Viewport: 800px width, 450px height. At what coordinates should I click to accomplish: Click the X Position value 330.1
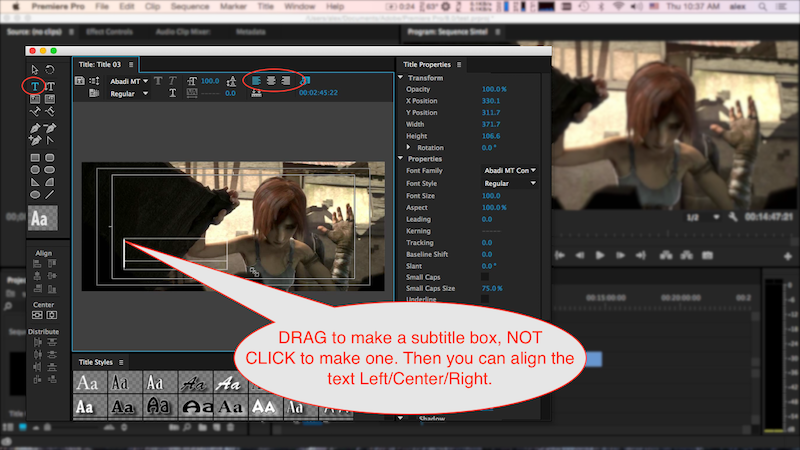coord(491,101)
